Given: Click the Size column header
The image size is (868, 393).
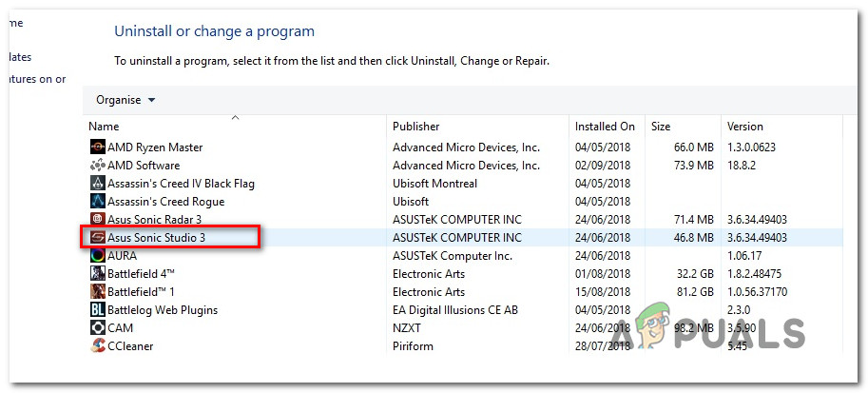Looking at the screenshot, I should [661, 127].
